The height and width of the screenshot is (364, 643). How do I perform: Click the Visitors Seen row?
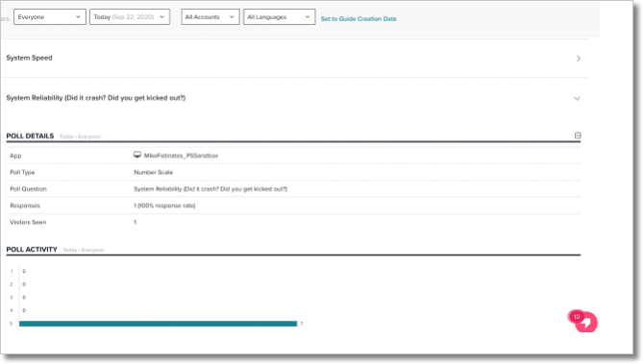293,222
